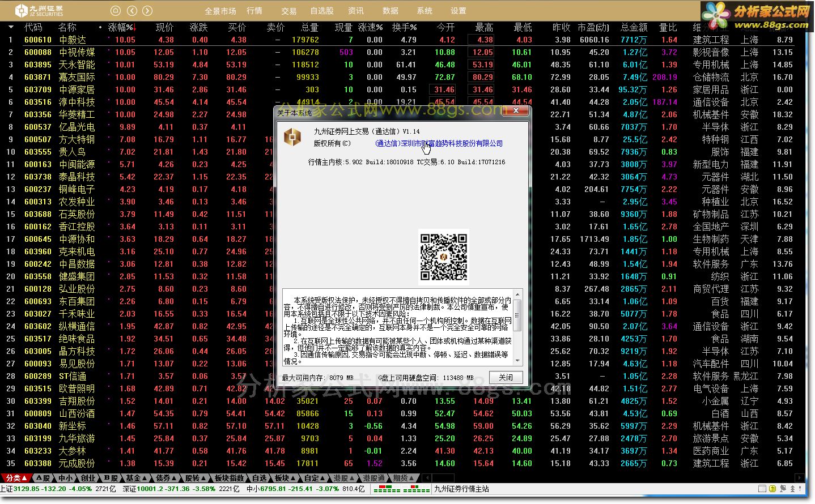Open the 行情 menu
Viewport: 815px width, 504px height.
coord(254,11)
